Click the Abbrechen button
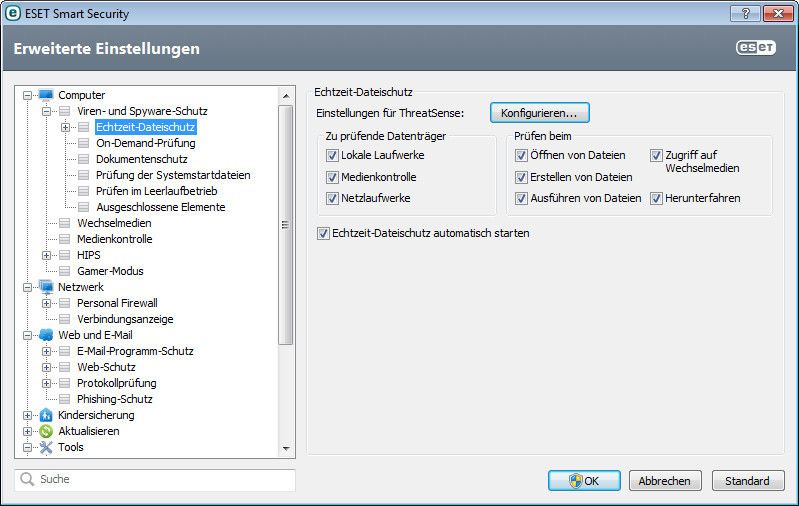This screenshot has height=506, width=799. pyautogui.click(x=664, y=481)
